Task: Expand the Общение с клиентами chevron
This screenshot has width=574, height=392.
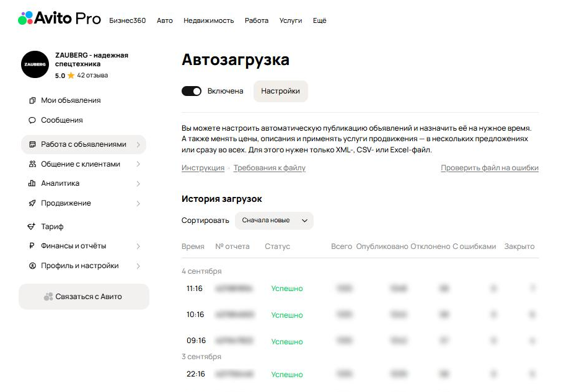Action: [x=138, y=164]
